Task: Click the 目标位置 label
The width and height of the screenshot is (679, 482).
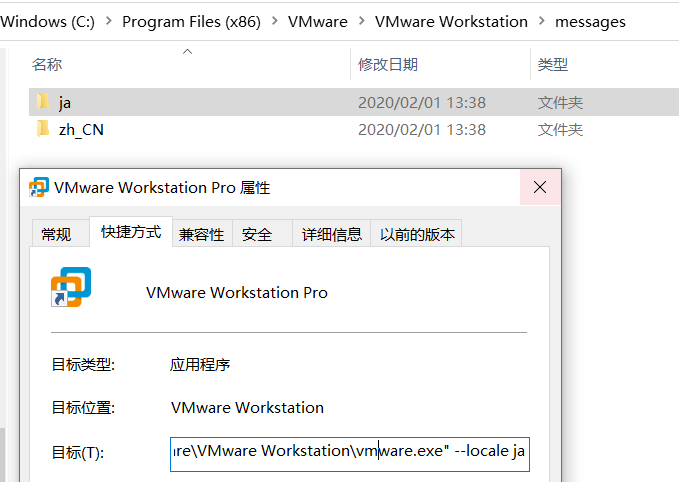Action: (83, 408)
